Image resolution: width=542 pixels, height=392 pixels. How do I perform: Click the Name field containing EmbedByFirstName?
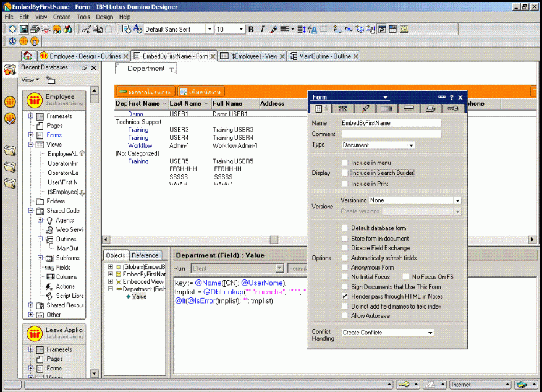point(391,122)
